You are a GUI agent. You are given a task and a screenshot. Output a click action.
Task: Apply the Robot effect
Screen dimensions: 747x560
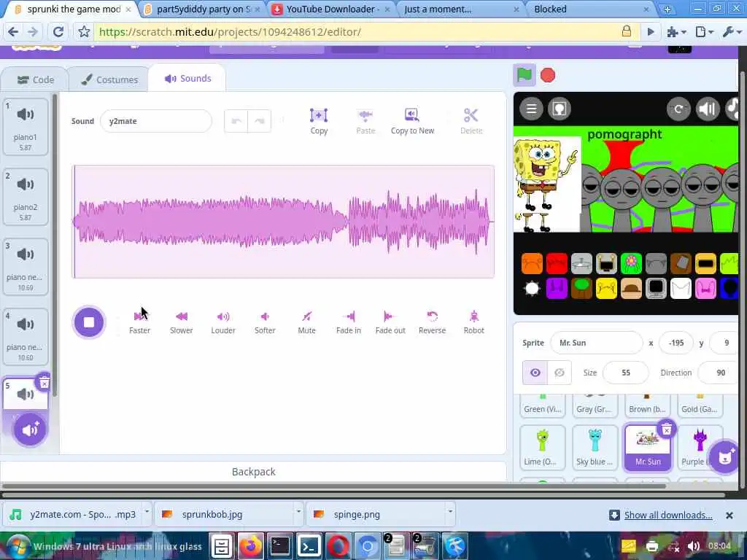tap(474, 322)
